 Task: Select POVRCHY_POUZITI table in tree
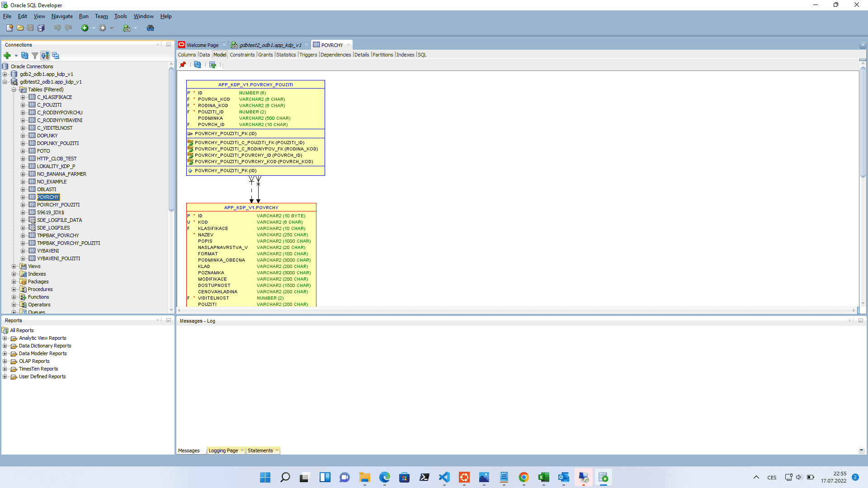58,205
